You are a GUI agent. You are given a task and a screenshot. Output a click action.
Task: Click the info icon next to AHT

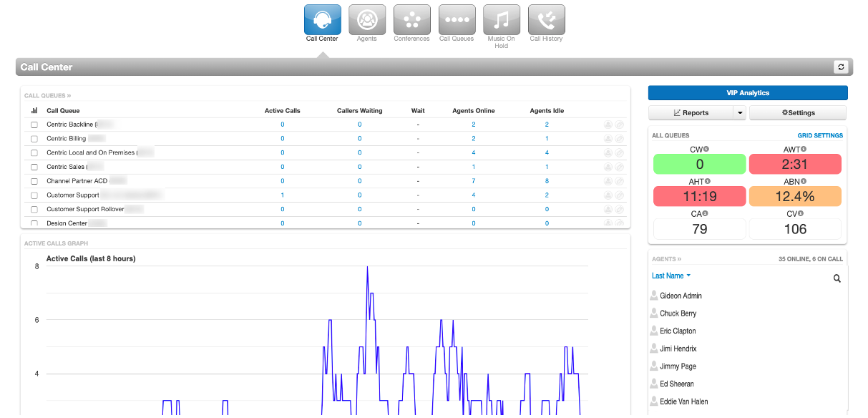coord(707,181)
